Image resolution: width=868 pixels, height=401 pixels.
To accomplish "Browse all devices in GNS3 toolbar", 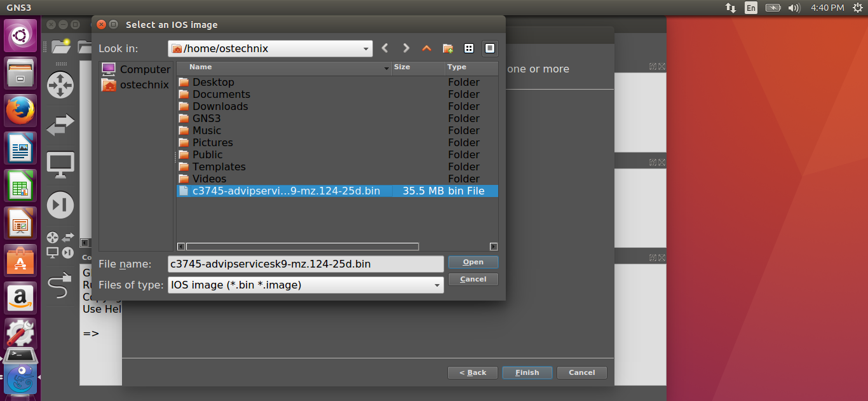I will 60,245.
